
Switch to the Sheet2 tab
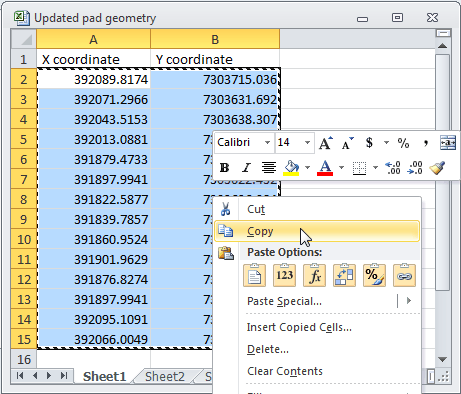[165, 377]
